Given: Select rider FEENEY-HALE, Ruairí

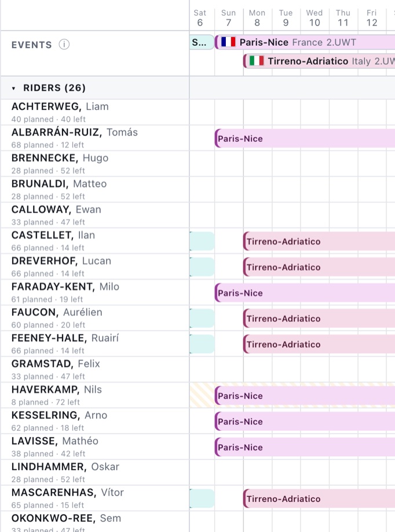Looking at the screenshot, I should pyautogui.click(x=94, y=344).
